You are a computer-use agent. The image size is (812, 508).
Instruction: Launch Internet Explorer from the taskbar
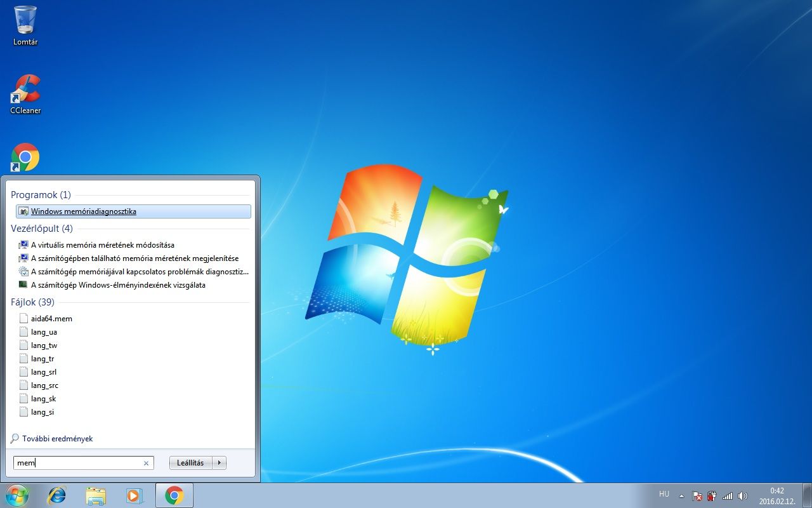coord(57,495)
